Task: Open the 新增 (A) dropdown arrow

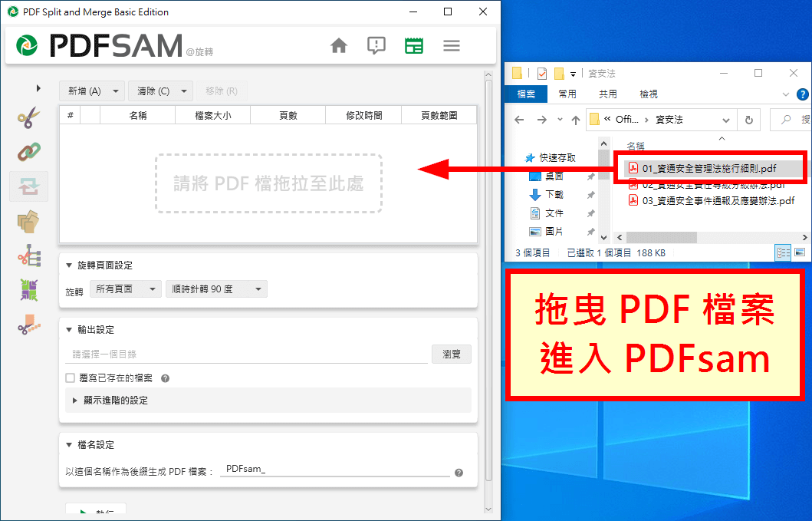Action: click(116, 91)
